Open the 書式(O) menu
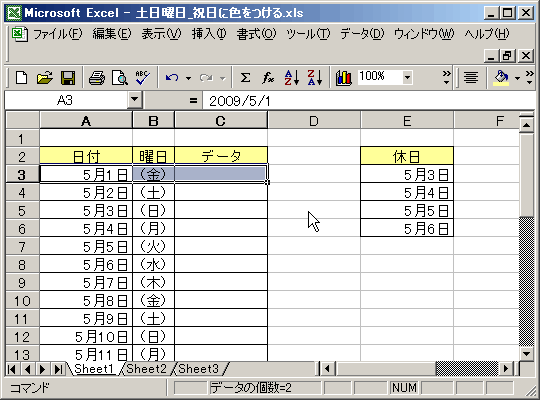The image size is (540, 400). 256,34
